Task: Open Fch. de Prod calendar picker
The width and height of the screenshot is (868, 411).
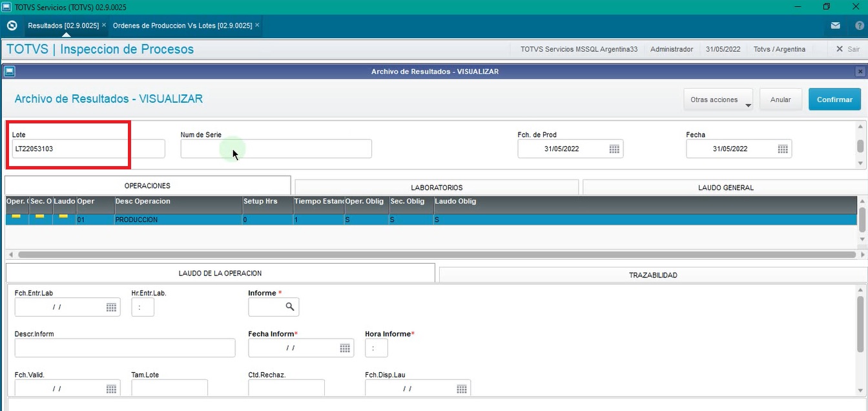Action: click(x=614, y=149)
